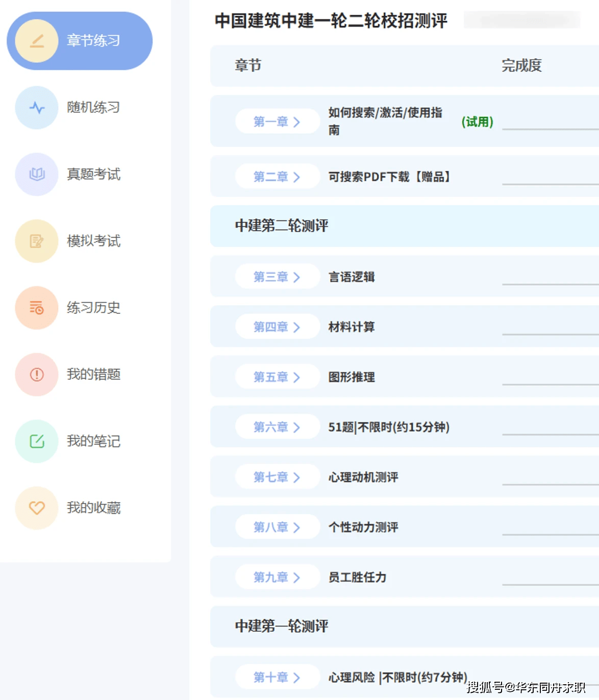Click the 完成度 column header

pyautogui.click(x=521, y=65)
